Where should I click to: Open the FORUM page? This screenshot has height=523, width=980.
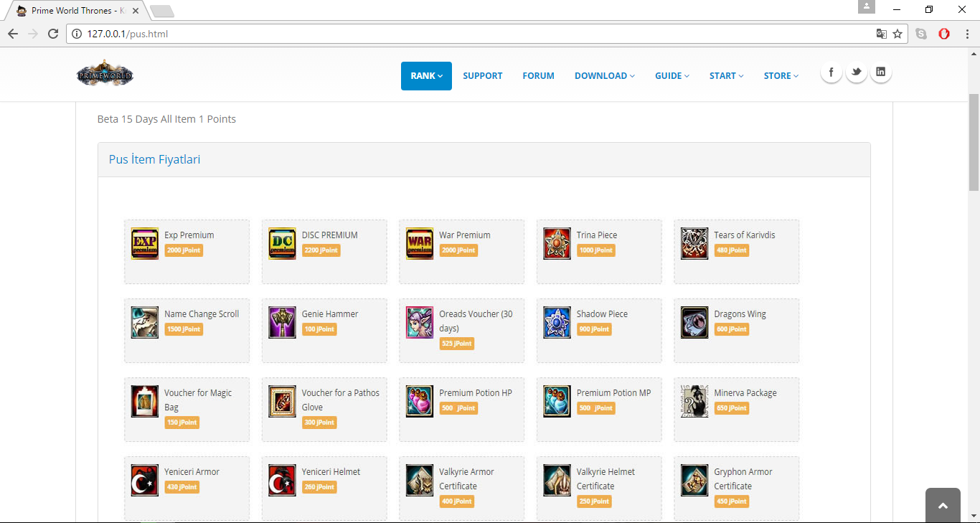click(538, 76)
